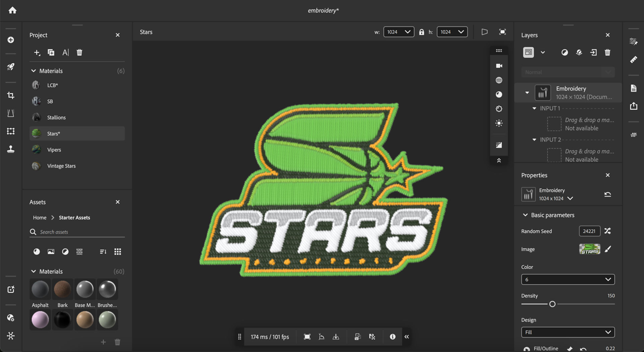Collapse the bottom status bar with double chevrons

pos(407,337)
